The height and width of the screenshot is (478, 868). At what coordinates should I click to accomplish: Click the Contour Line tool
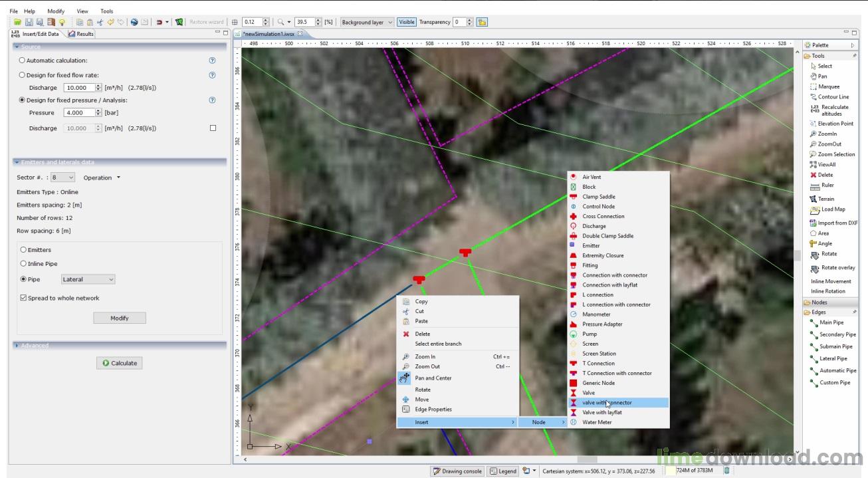pyautogui.click(x=833, y=97)
